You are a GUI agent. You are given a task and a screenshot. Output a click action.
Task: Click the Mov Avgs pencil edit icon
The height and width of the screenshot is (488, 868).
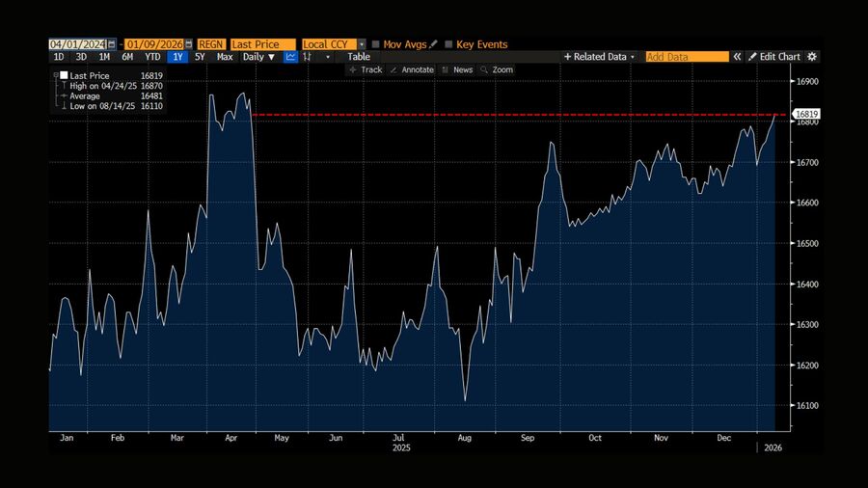coord(434,44)
